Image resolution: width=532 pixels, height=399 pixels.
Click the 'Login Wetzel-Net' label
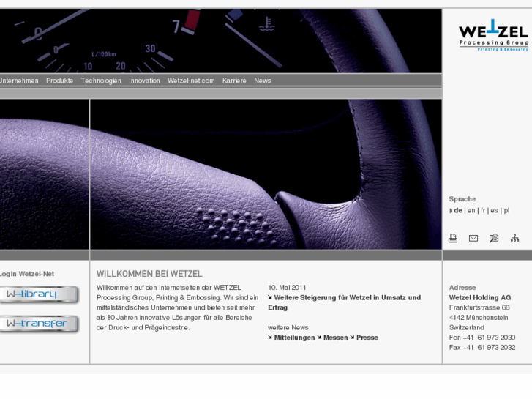tap(27, 274)
